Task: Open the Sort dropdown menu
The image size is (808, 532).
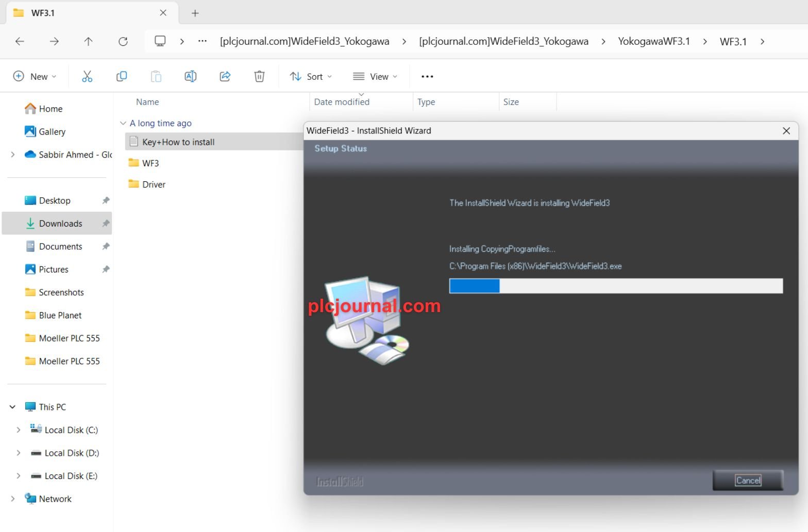Action: click(311, 76)
